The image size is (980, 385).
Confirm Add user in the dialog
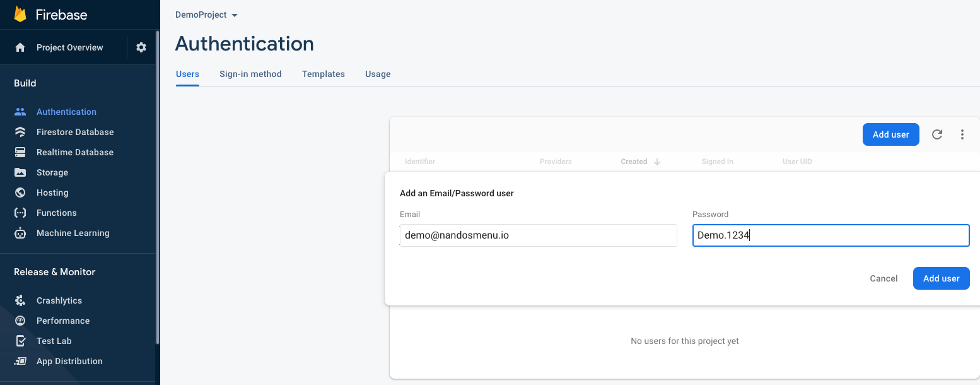[x=941, y=278]
